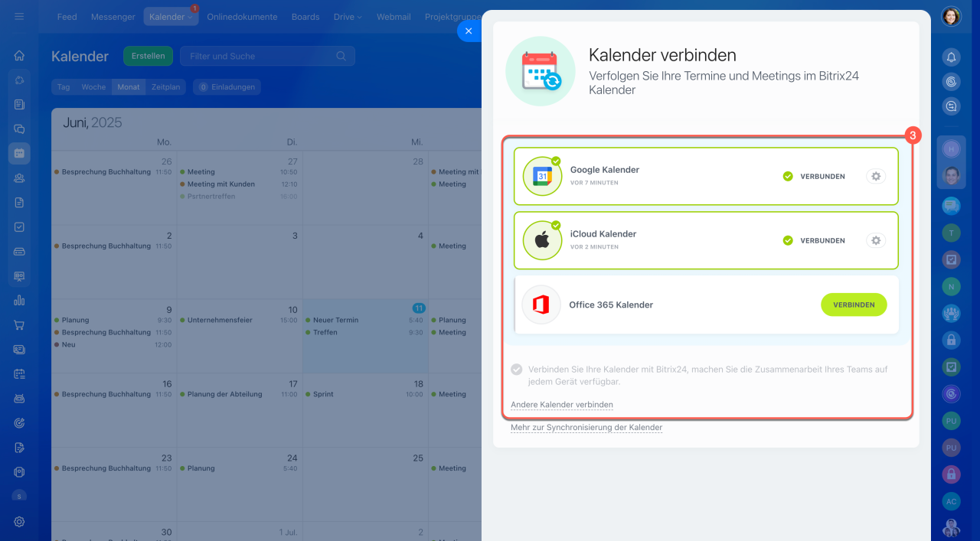Click the Google Calendar logo icon
This screenshot has width=980, height=541.
[542, 176]
